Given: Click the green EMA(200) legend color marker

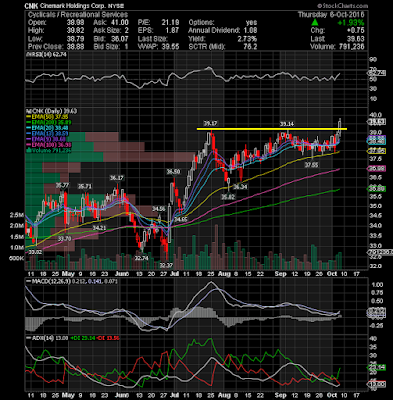Looking at the screenshot, I should point(29,122).
